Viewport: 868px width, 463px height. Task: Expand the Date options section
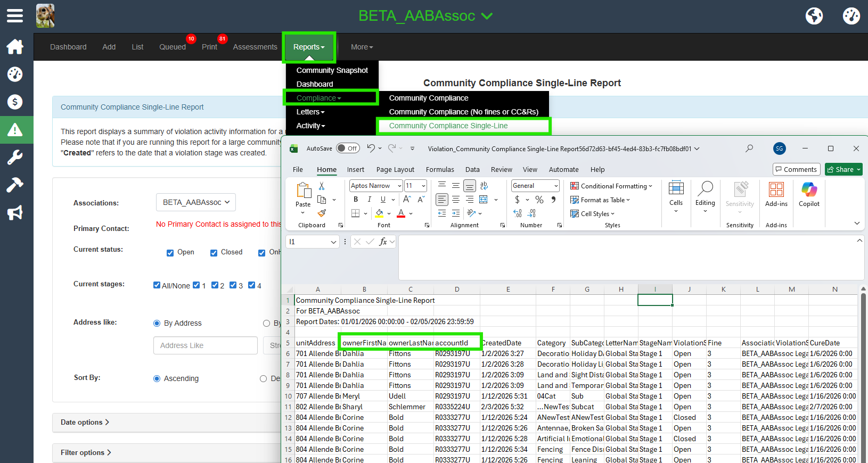point(85,422)
